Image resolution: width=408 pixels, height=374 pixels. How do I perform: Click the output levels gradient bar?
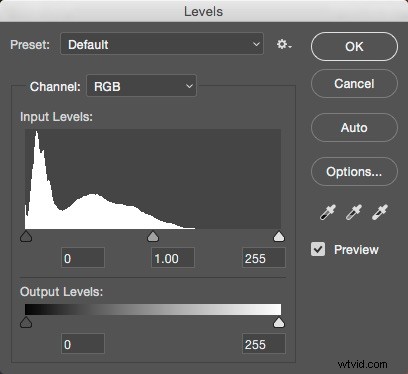(x=153, y=309)
